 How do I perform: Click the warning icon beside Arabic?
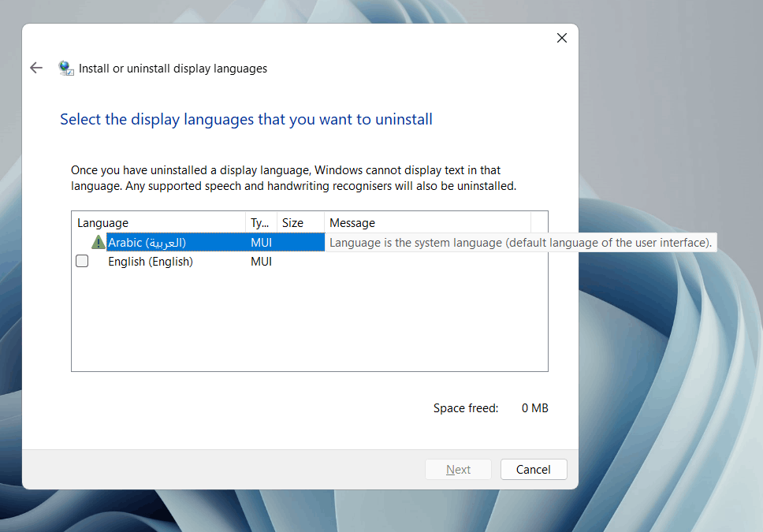coord(99,242)
